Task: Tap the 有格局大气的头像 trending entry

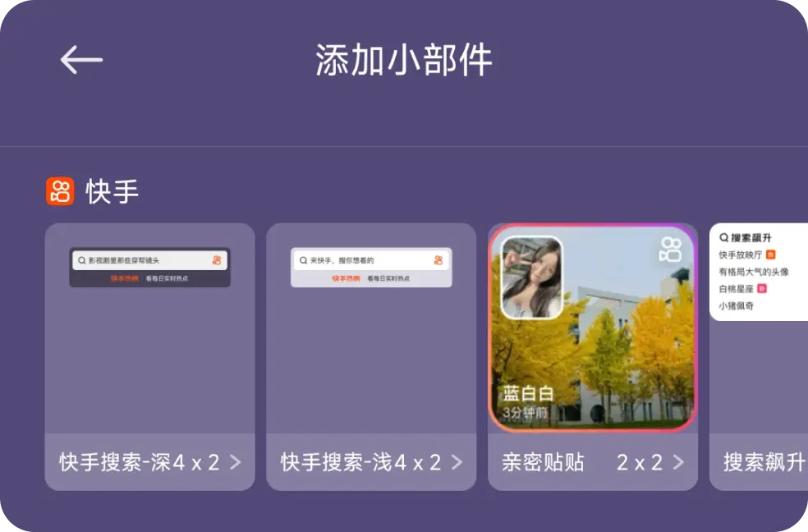Action: coord(753,272)
